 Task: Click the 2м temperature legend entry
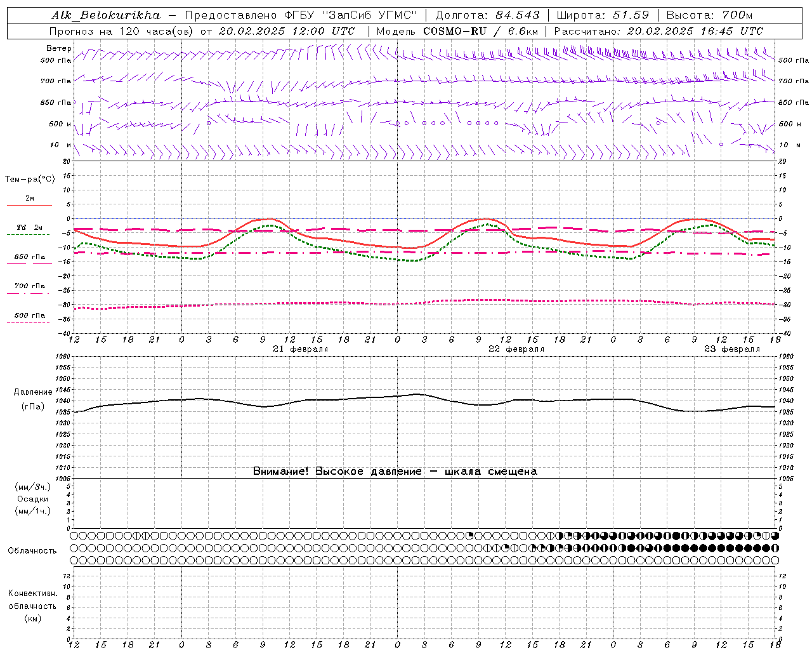tap(30, 199)
